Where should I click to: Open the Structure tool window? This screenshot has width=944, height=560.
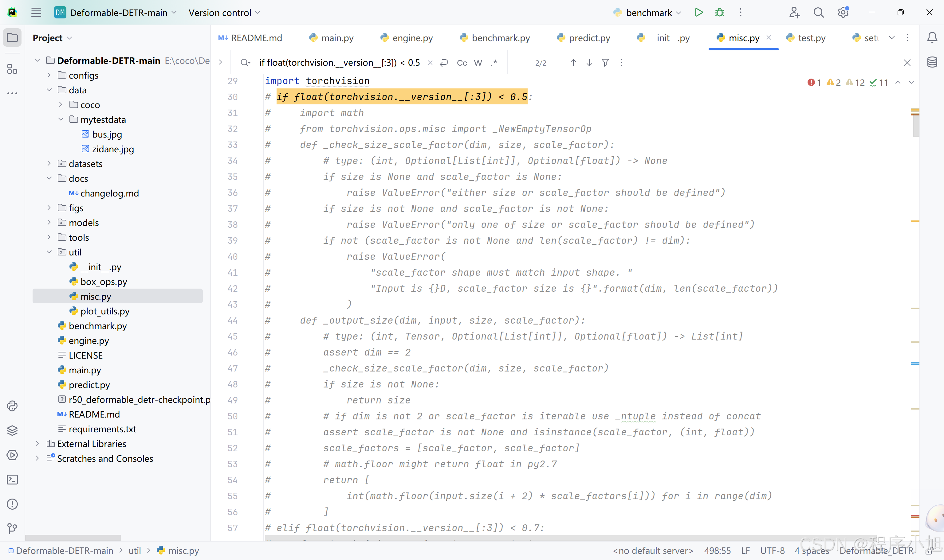pos(12,69)
